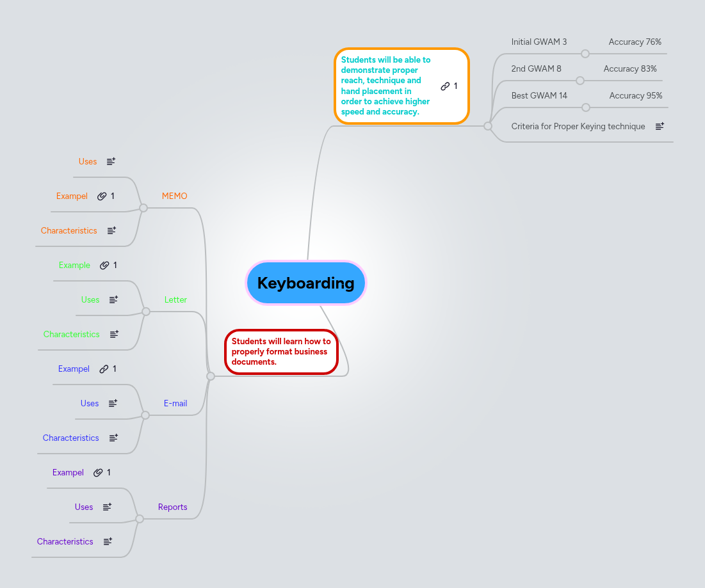Collapse the E-mail branch node circle
This screenshot has height=588, width=705.
tap(145, 415)
